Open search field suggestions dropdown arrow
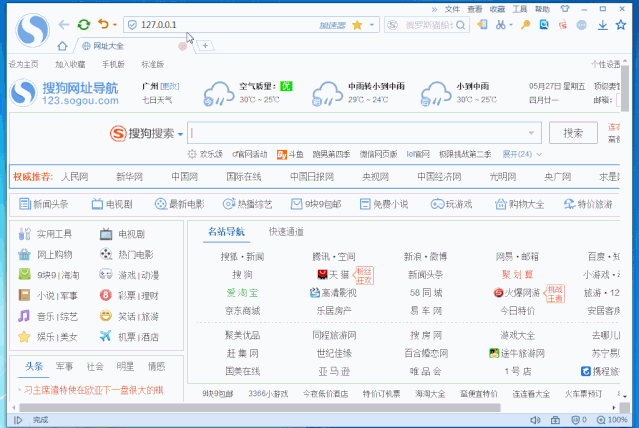The image size is (639, 428). (531, 133)
